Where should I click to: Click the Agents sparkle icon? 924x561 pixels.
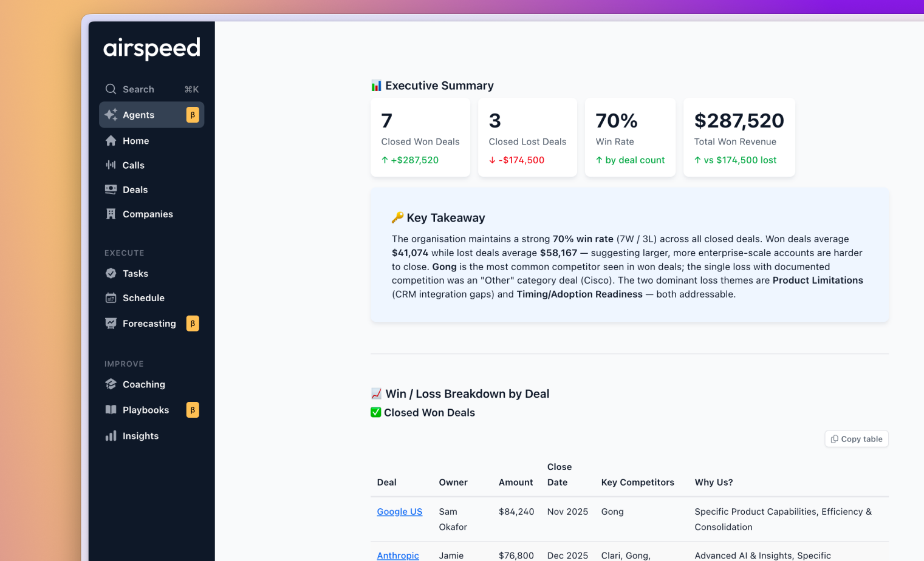(x=111, y=115)
